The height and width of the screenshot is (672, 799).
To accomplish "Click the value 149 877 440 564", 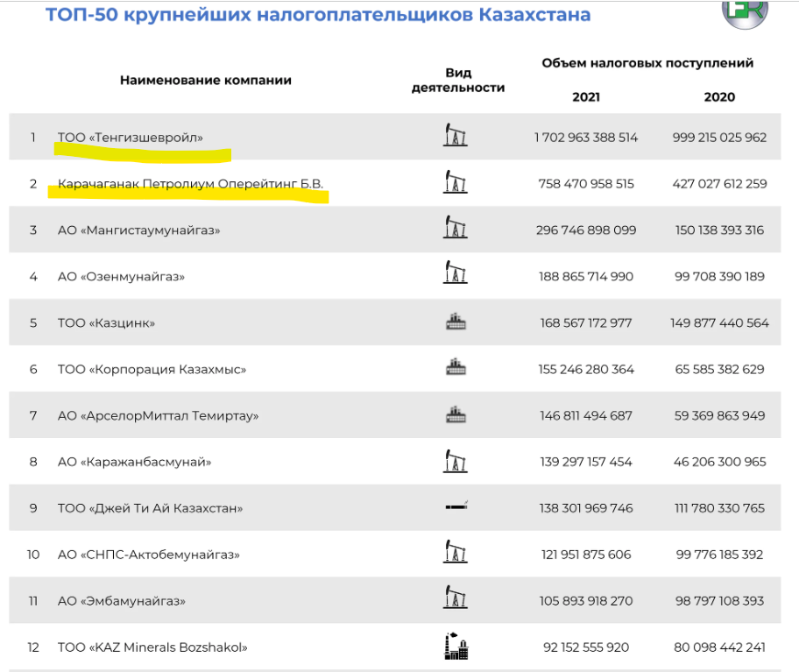I will point(719,323).
